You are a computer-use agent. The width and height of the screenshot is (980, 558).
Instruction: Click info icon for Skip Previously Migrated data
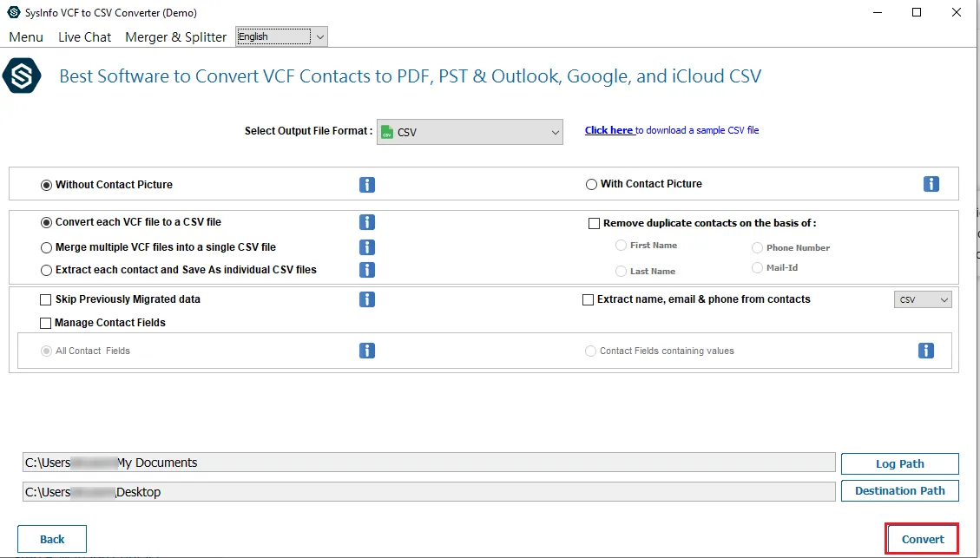click(x=367, y=299)
